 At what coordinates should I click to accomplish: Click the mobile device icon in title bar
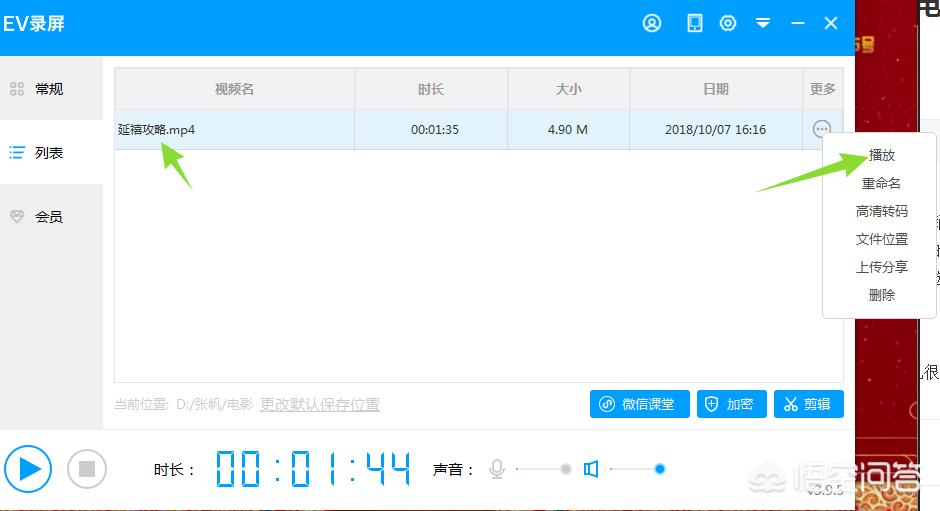point(694,23)
